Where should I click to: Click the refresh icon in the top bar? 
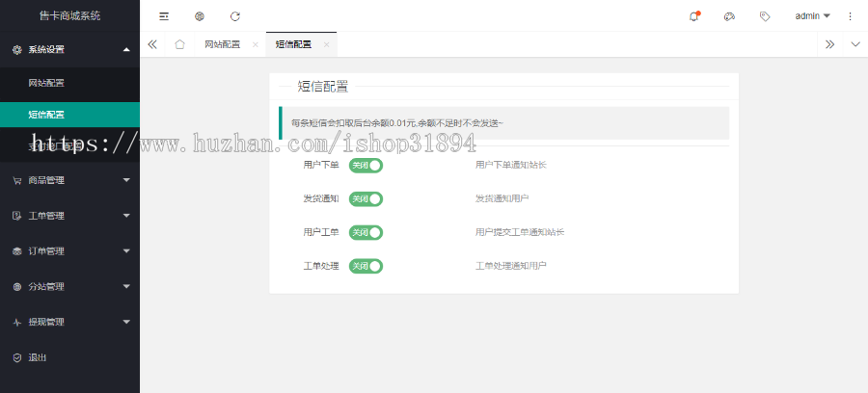pyautogui.click(x=235, y=16)
